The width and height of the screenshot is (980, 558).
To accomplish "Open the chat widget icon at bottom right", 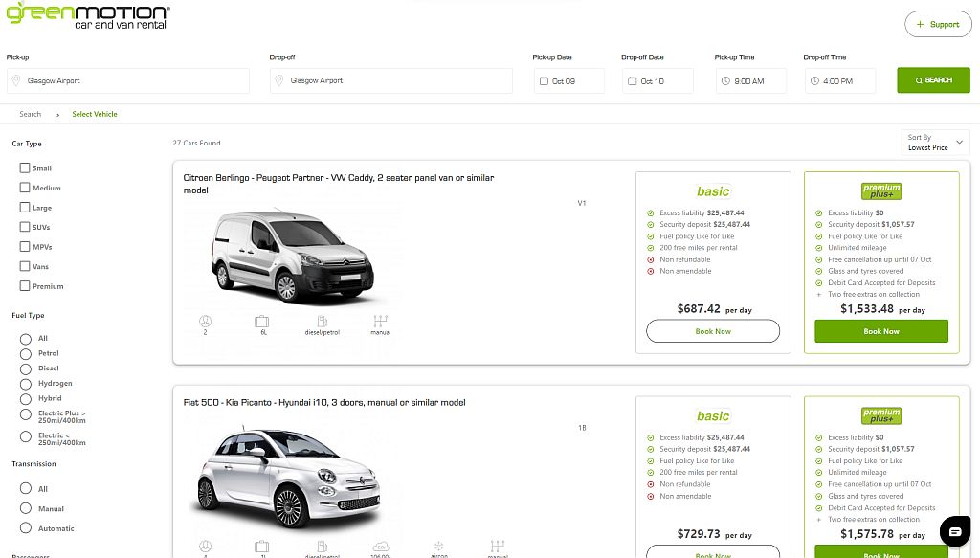I will point(954,530).
